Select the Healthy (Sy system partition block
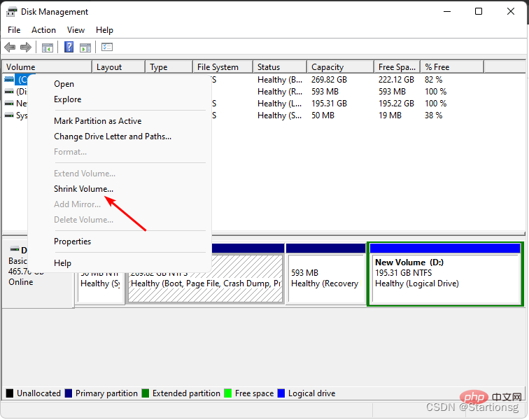Screen dimensions: 529x420 pyautogui.click(x=101, y=287)
